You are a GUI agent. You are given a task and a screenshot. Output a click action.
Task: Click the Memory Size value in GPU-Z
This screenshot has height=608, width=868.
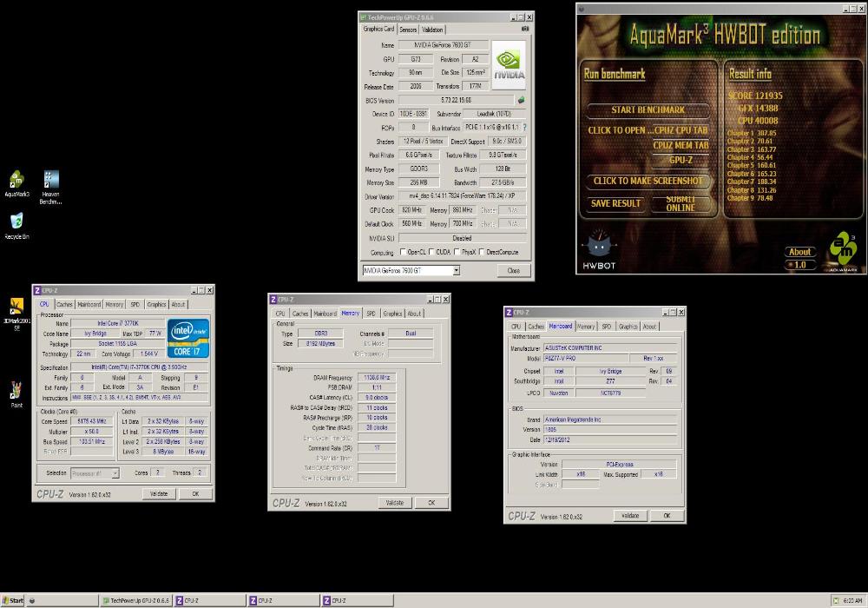click(419, 182)
